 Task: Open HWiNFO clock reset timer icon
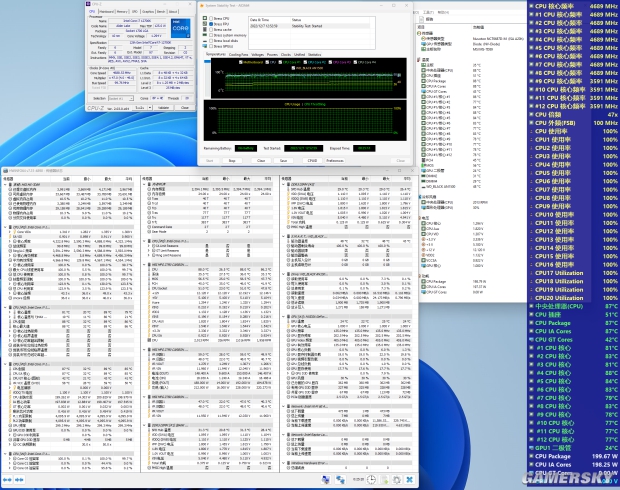pos(371,480)
